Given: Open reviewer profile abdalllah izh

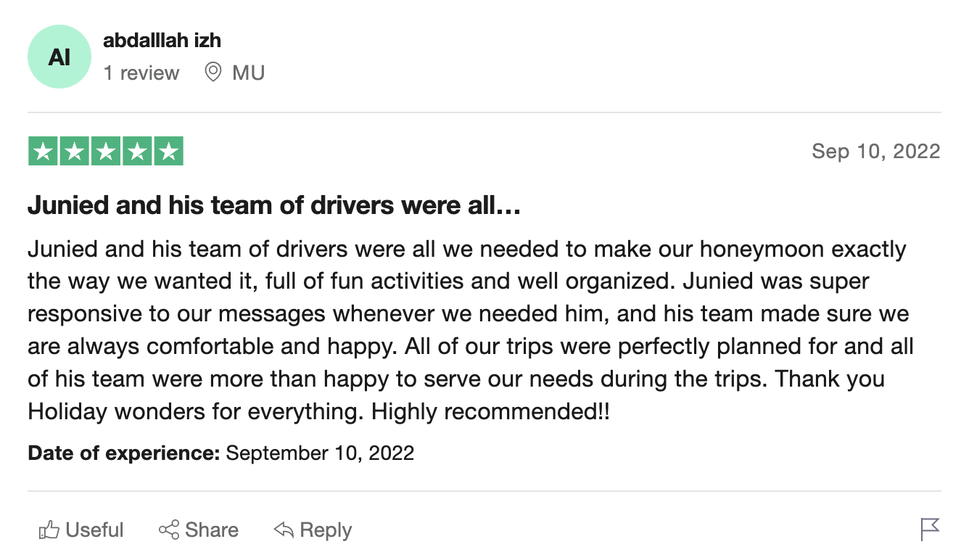Looking at the screenshot, I should 162,41.
